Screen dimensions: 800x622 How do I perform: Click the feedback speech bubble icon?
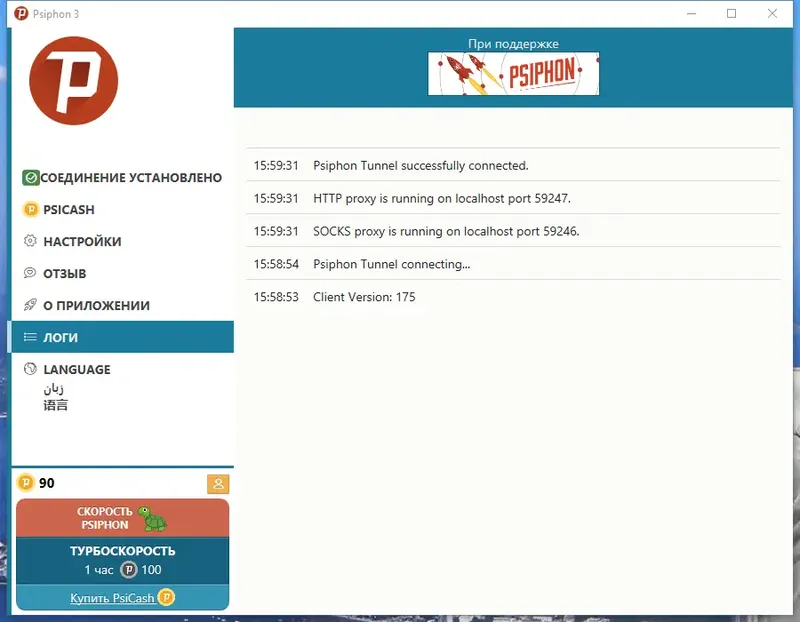[30, 272]
